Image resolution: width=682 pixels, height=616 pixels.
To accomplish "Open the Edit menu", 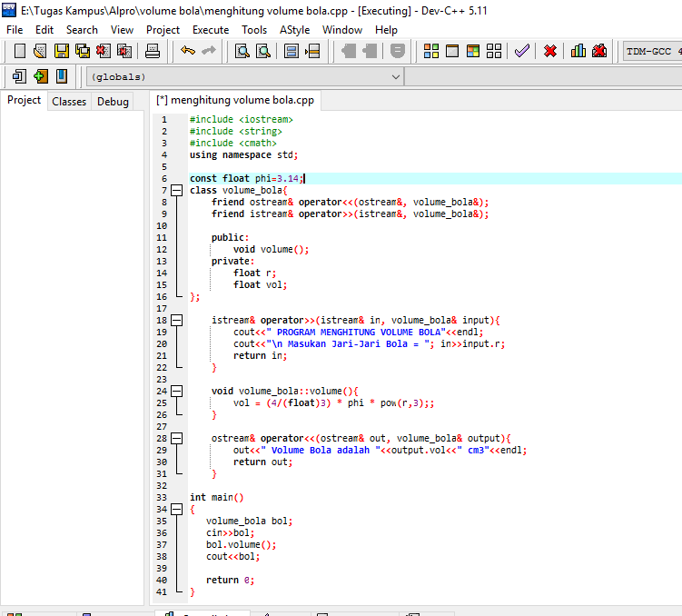I will pyautogui.click(x=44, y=30).
